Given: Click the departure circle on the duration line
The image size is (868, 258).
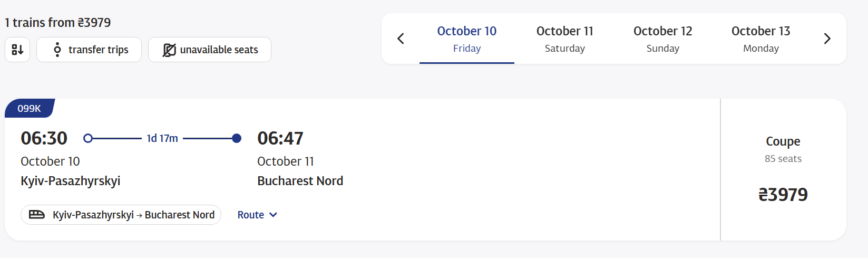Looking at the screenshot, I should point(88,138).
